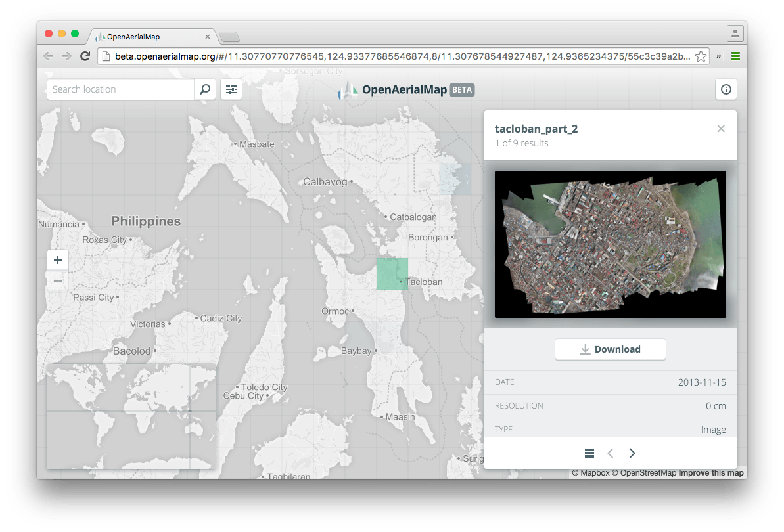Screen dimensions: 784x532
Task: Click the address bar URL
Action: click(x=402, y=56)
